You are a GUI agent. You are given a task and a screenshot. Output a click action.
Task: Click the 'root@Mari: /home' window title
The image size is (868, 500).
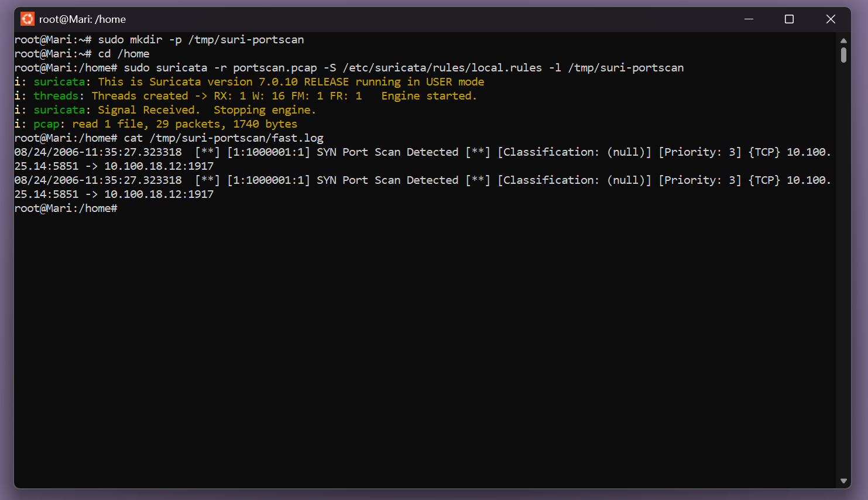tap(83, 19)
